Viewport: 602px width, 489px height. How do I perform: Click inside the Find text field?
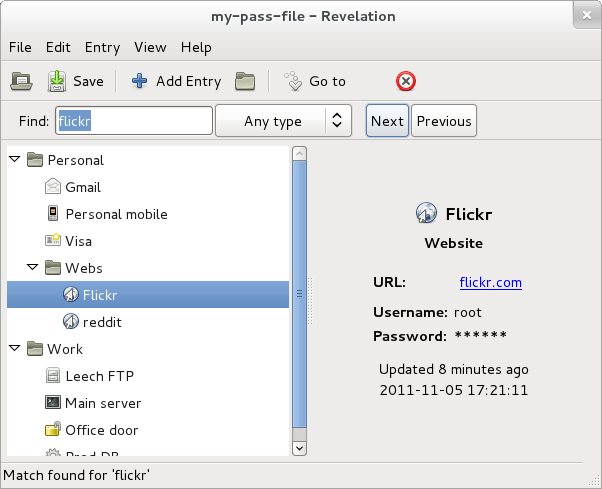pyautogui.click(x=134, y=121)
